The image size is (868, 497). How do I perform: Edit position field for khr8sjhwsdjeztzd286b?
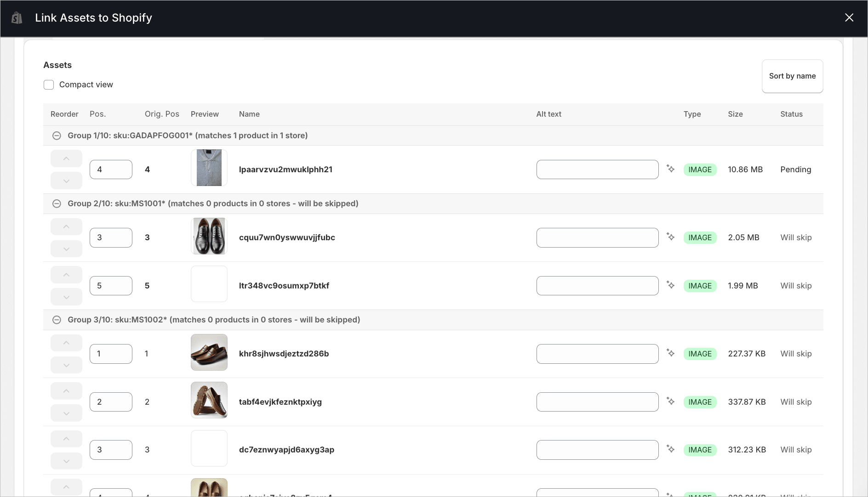coord(111,354)
